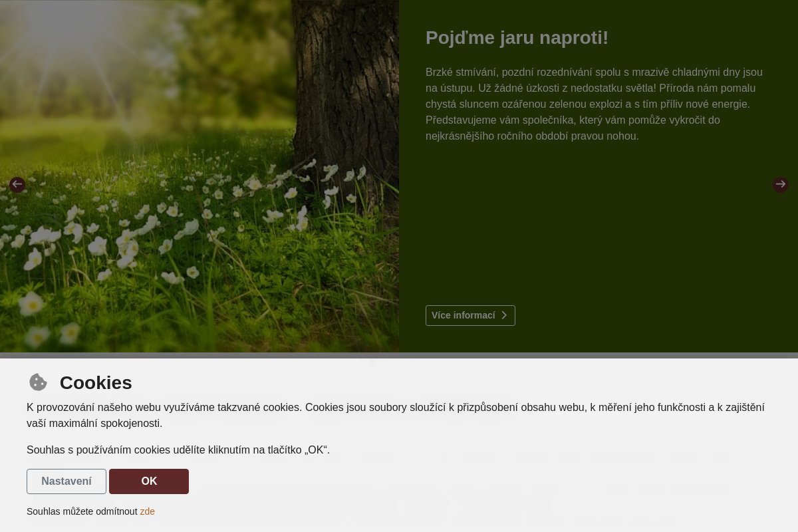Image resolution: width=798 pixels, height=532 pixels.
Task: Go to the previous carousel slide
Action: click(x=17, y=185)
